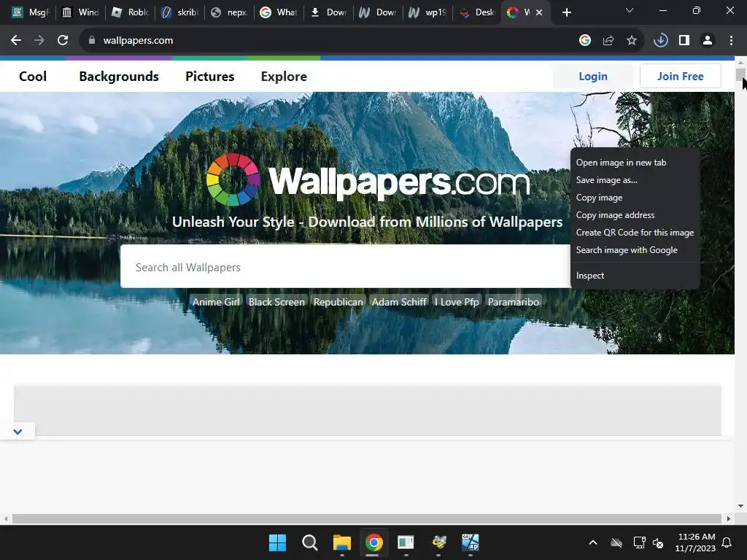Switch to the nepx tab
The height and width of the screenshot is (560, 747).
[x=229, y=12]
